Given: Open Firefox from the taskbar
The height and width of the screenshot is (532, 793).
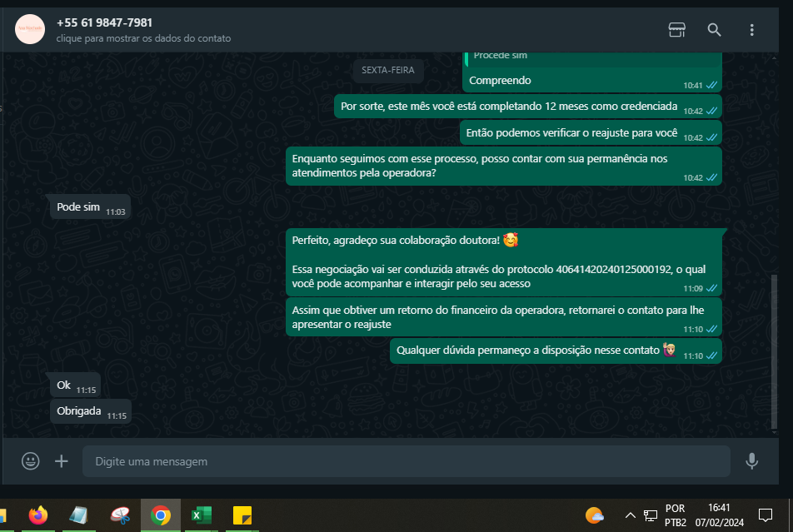Looking at the screenshot, I should 38,515.
